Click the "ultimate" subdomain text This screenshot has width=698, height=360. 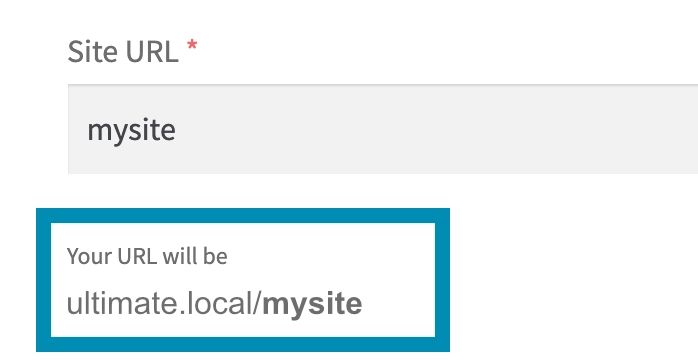click(122, 303)
